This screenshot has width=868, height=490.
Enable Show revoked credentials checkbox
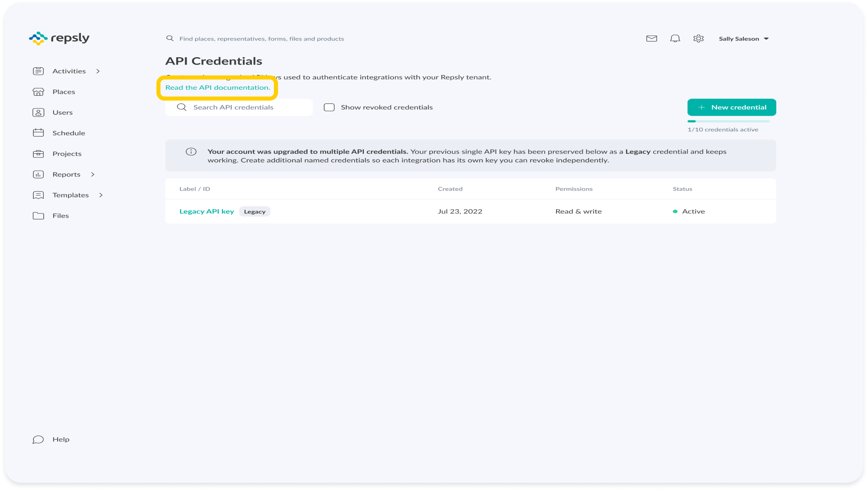click(x=329, y=107)
